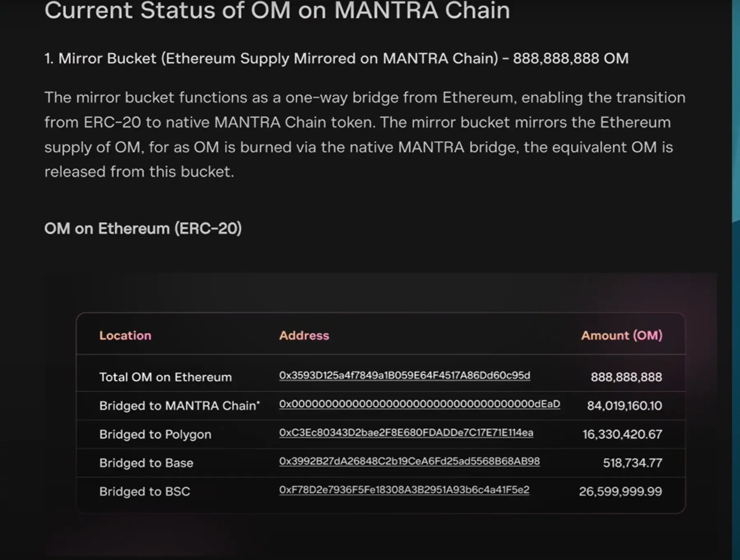Open the 0x…dEaD burn address link
The image size is (740, 560).
[x=420, y=404]
